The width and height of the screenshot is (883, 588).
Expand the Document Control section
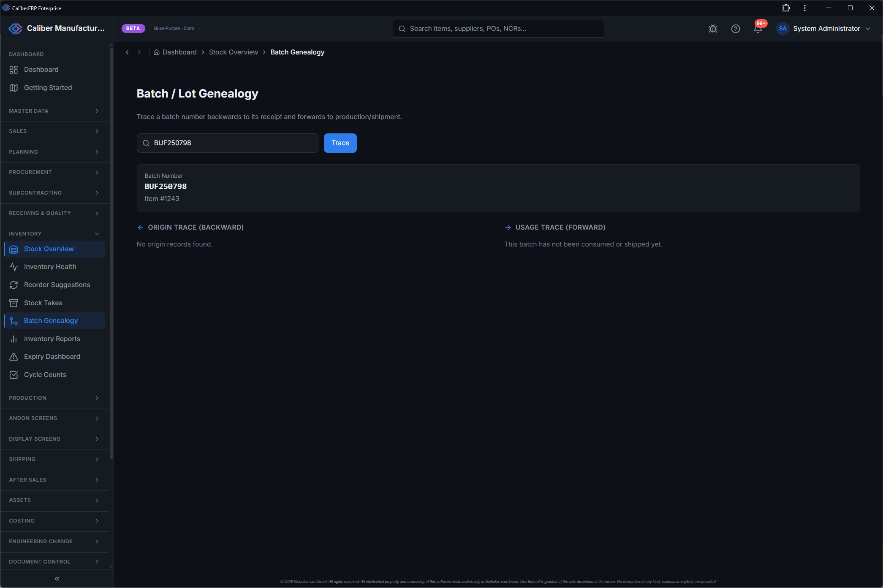click(x=55, y=562)
